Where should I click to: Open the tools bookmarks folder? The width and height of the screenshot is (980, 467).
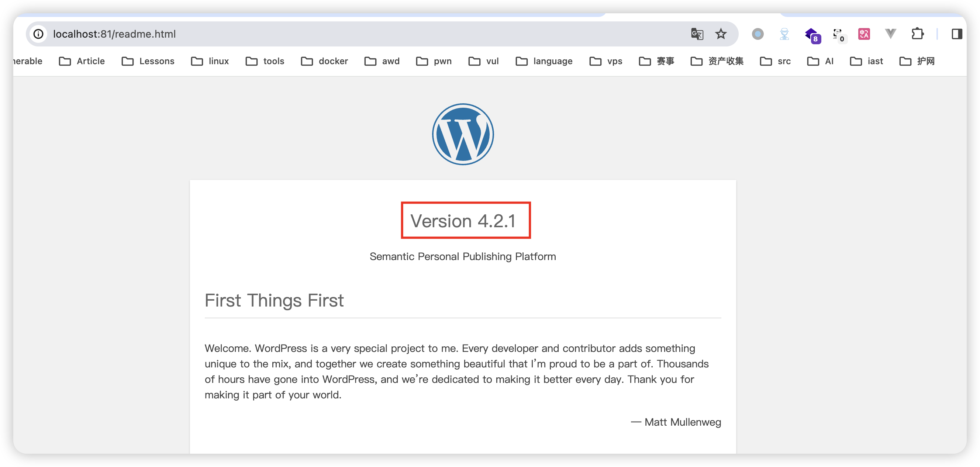(x=265, y=61)
